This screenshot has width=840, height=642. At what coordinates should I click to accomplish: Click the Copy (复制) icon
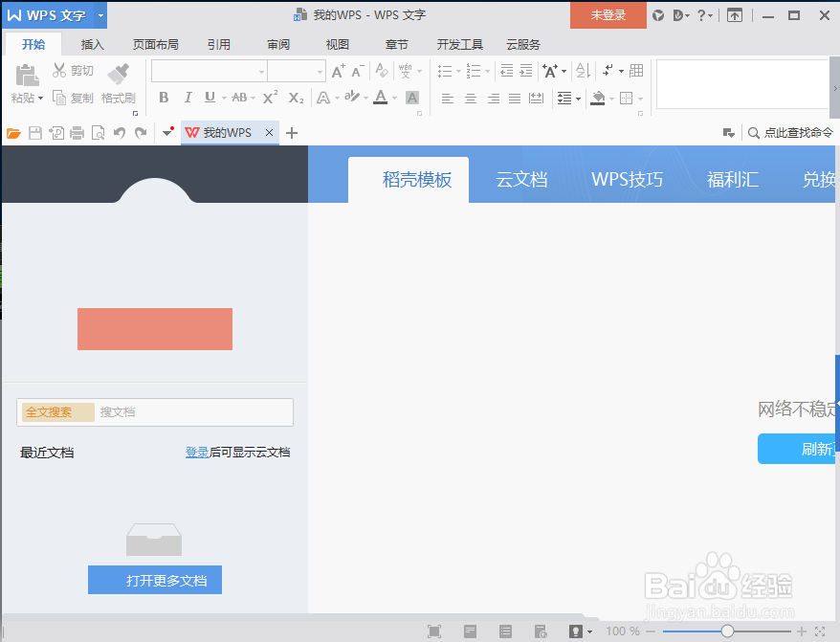pyautogui.click(x=59, y=98)
